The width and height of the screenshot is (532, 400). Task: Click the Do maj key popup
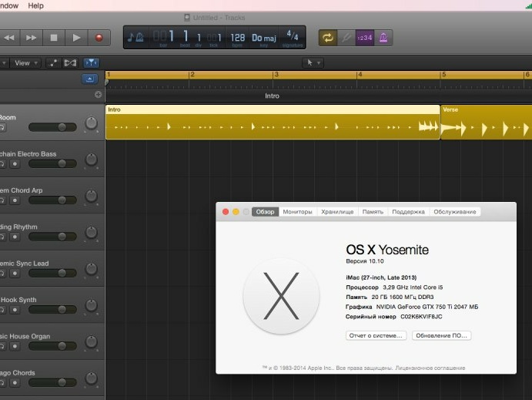(x=264, y=38)
